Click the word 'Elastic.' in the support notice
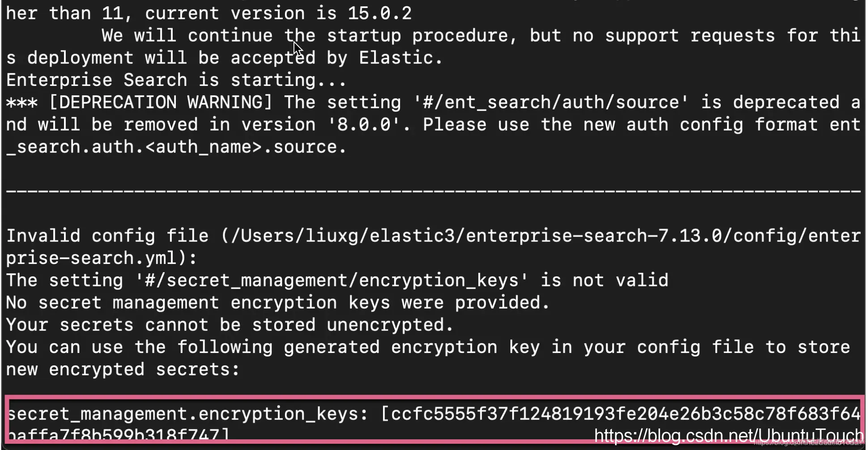Screen dimensions: 868x450 pos(401,58)
